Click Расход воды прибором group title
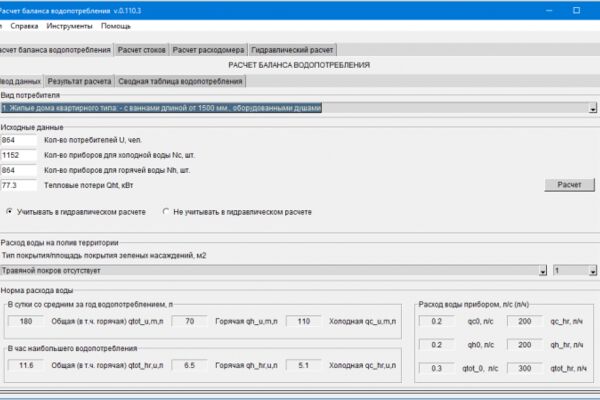This screenshot has width=600, height=400. click(474, 304)
